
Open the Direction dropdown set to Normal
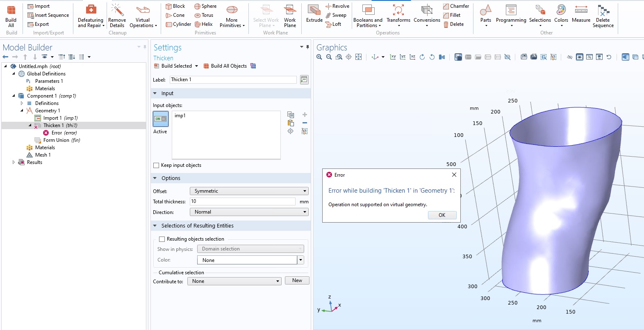pos(249,212)
